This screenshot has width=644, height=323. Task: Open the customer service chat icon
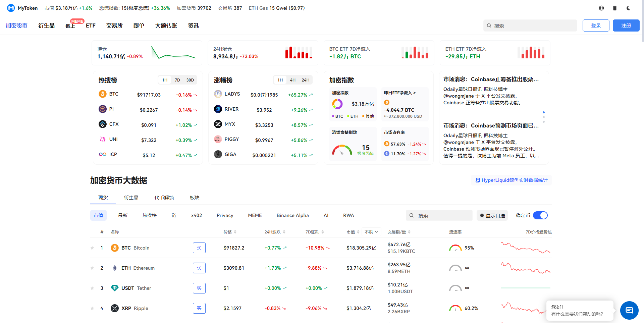(x=629, y=310)
